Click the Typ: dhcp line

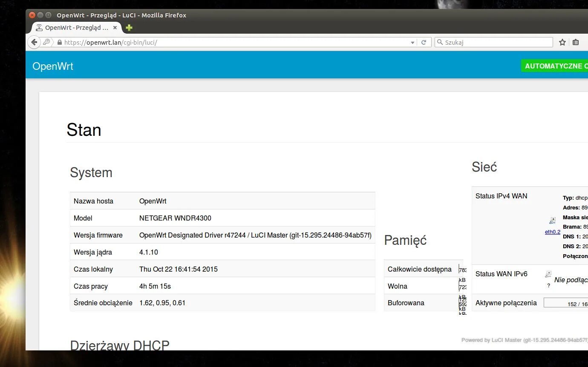575,198
